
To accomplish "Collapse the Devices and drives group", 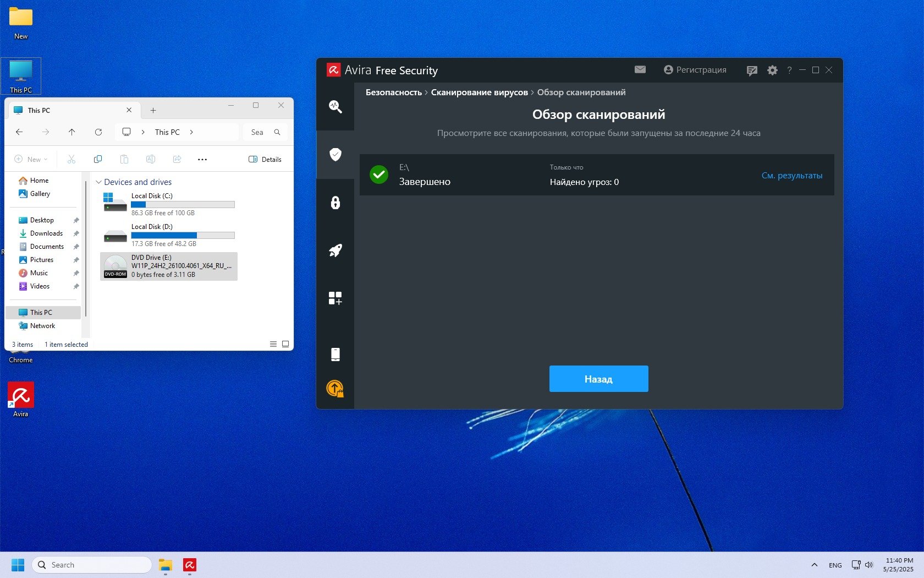I will [99, 182].
